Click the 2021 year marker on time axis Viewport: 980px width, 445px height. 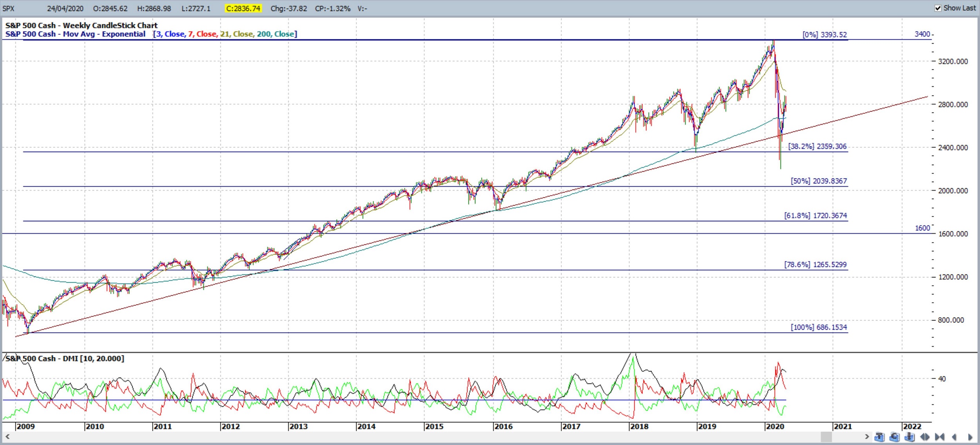pos(843,427)
